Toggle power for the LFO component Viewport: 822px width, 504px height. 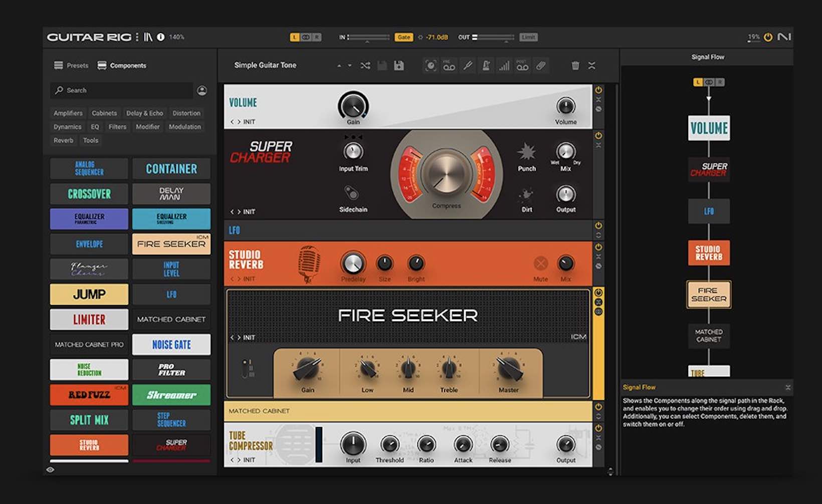click(598, 225)
